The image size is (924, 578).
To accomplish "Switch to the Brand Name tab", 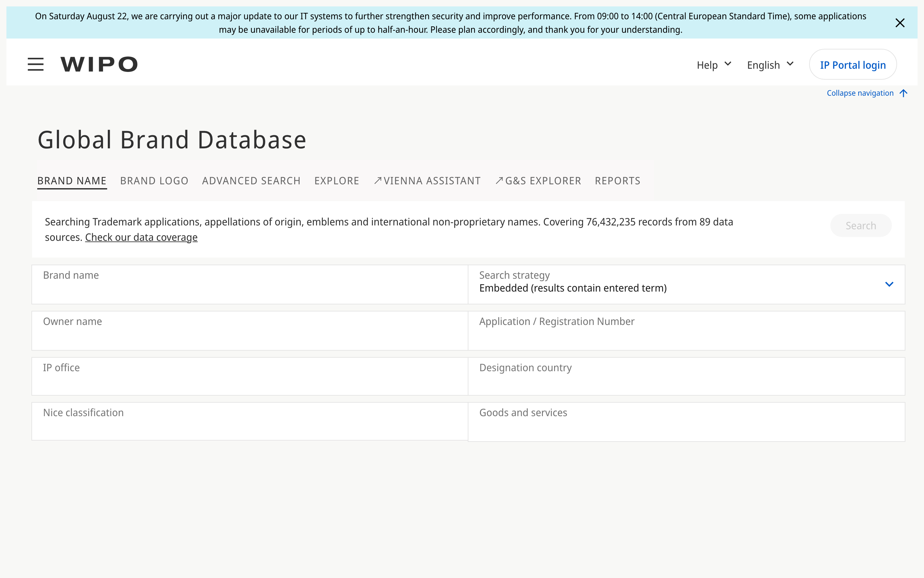I will coord(72,181).
